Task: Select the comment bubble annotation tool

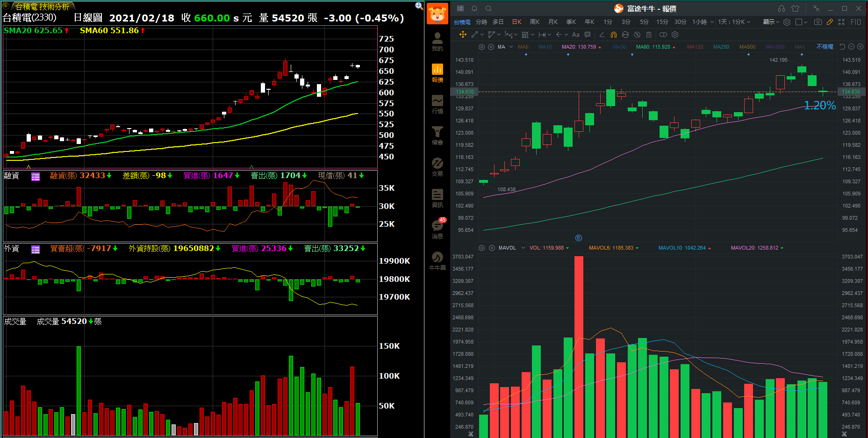Action: click(x=588, y=35)
